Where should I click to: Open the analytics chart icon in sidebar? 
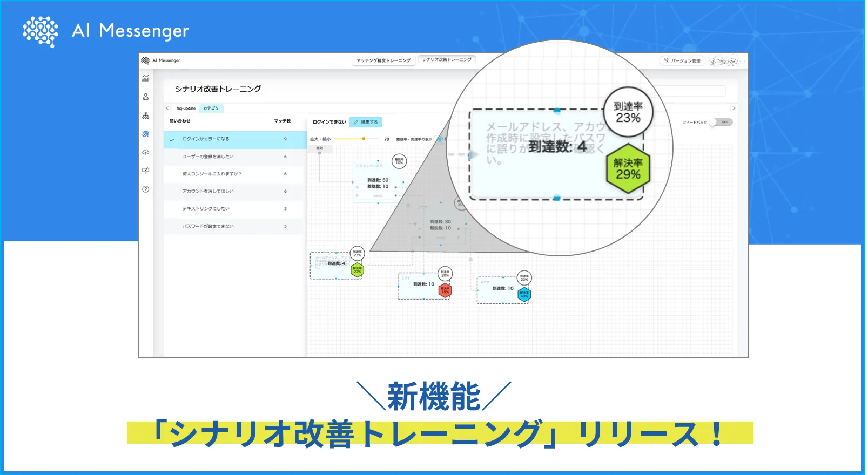(x=146, y=78)
